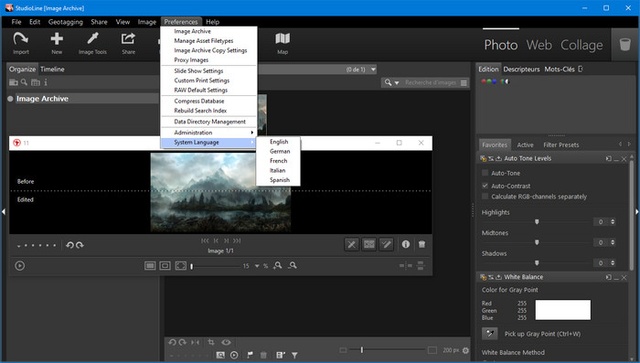The image size is (640, 363).
Task: Open the zoom percent dropdown in viewer
Action: click(257, 266)
